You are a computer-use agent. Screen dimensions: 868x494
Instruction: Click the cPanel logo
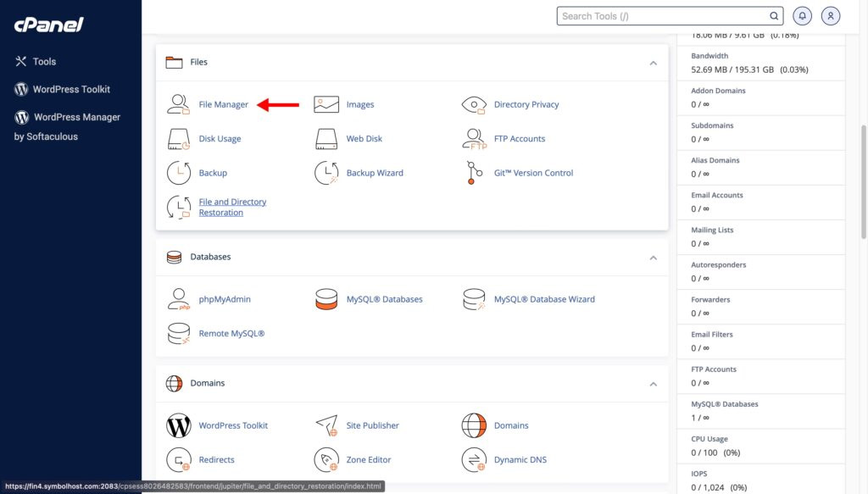48,25
